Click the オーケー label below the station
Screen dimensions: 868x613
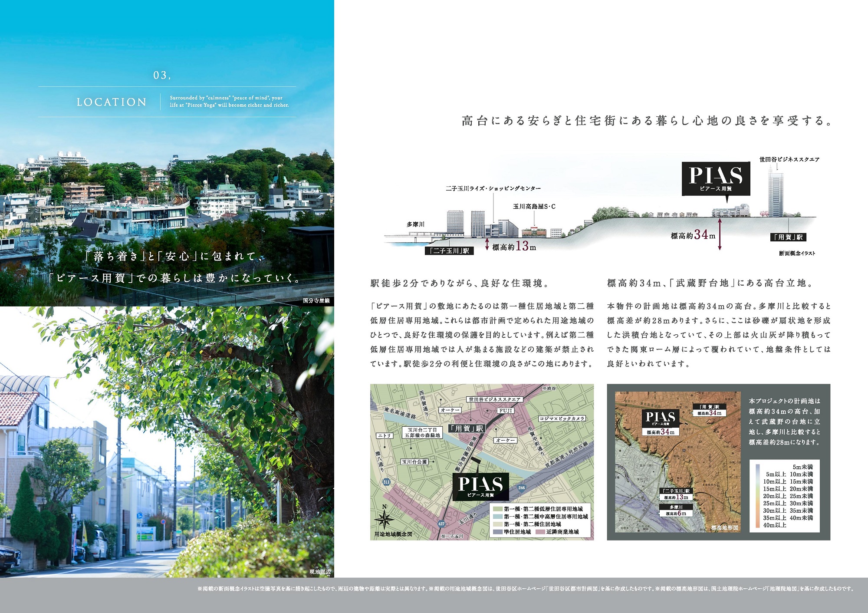[x=506, y=440]
